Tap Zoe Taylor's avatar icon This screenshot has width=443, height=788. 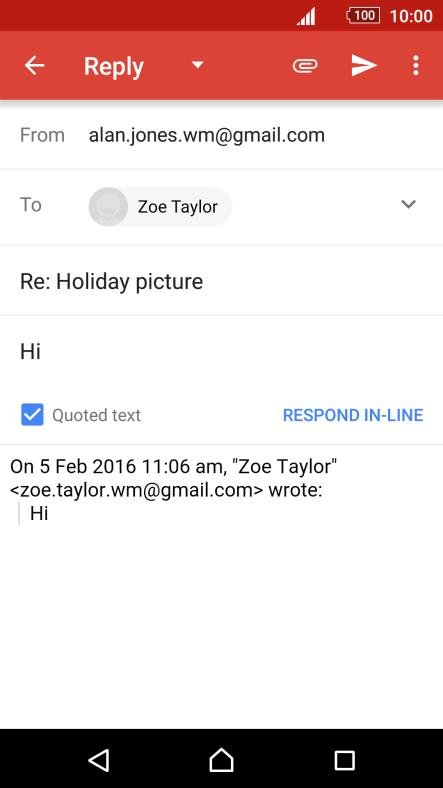click(x=108, y=207)
